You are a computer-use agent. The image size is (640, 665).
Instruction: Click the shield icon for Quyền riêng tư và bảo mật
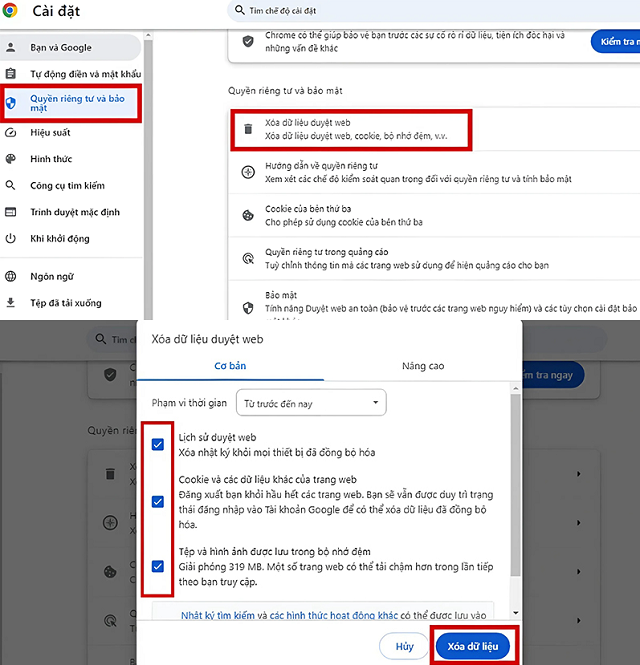(11, 103)
